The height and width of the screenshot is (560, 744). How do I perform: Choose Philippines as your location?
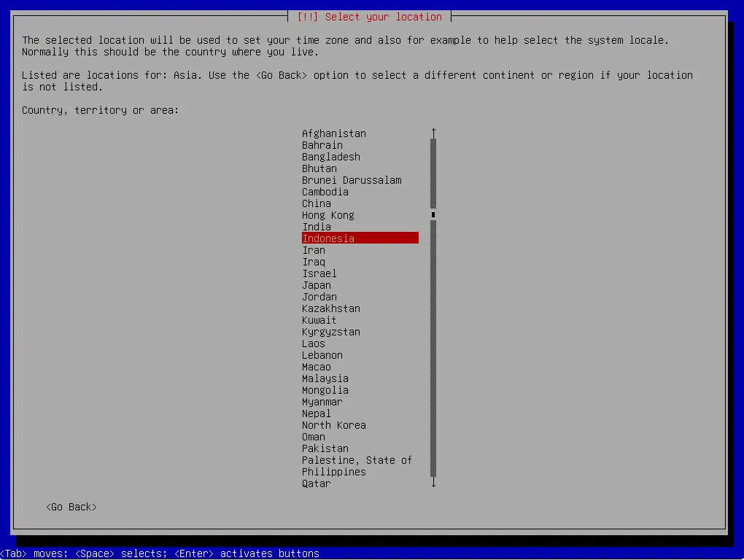tap(334, 472)
